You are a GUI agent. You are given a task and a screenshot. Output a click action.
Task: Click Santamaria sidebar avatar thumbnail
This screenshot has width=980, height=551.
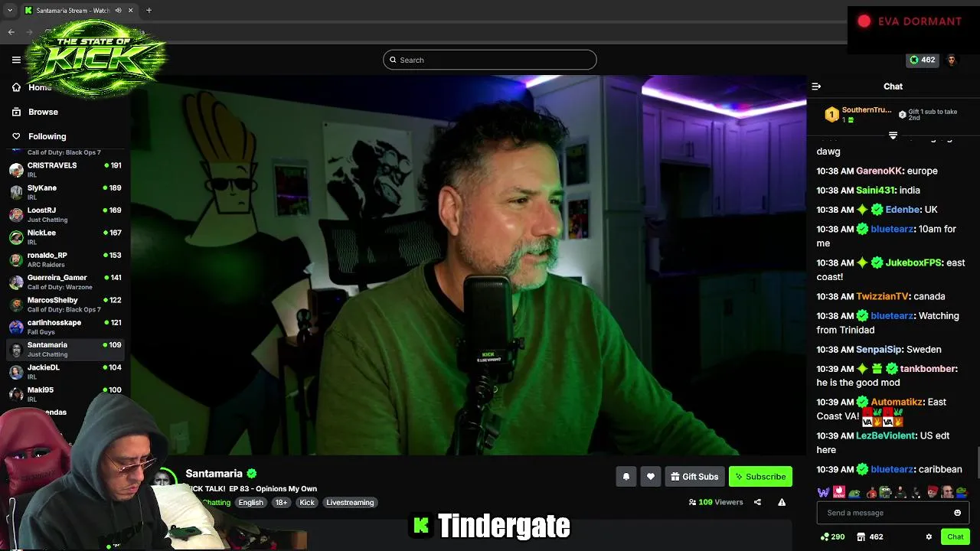[16, 350]
